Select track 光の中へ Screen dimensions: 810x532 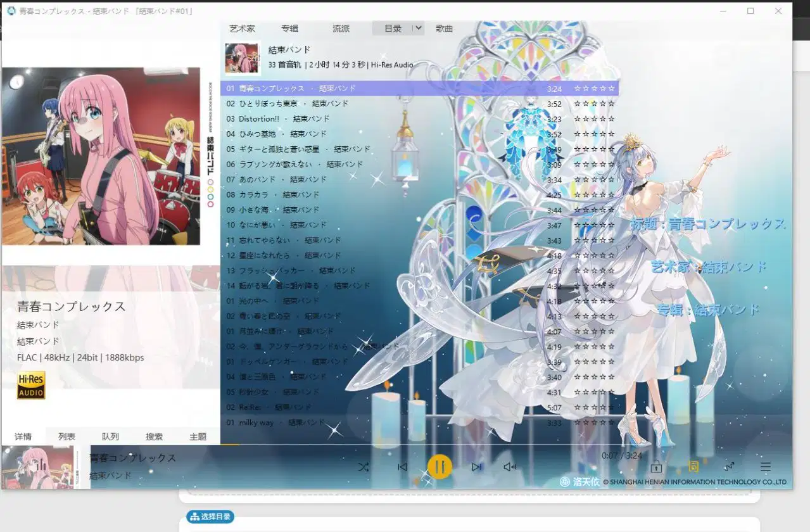pos(419,301)
